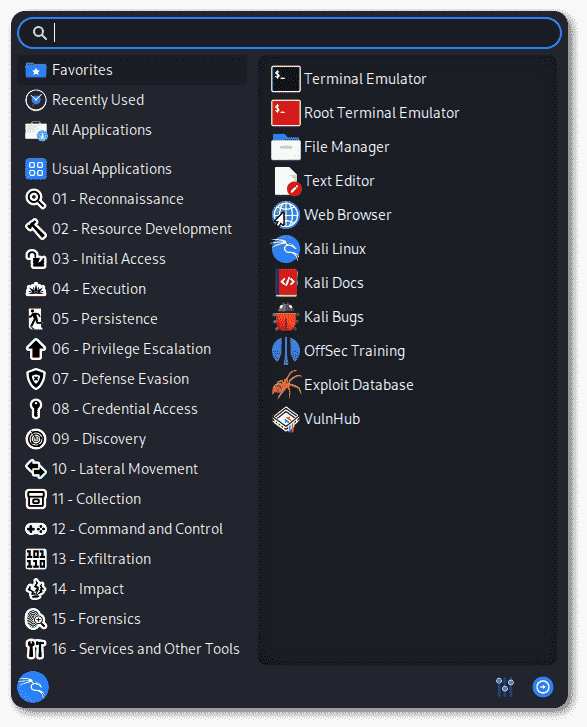
Task: Select the Favorites category label
Action: tap(83, 70)
